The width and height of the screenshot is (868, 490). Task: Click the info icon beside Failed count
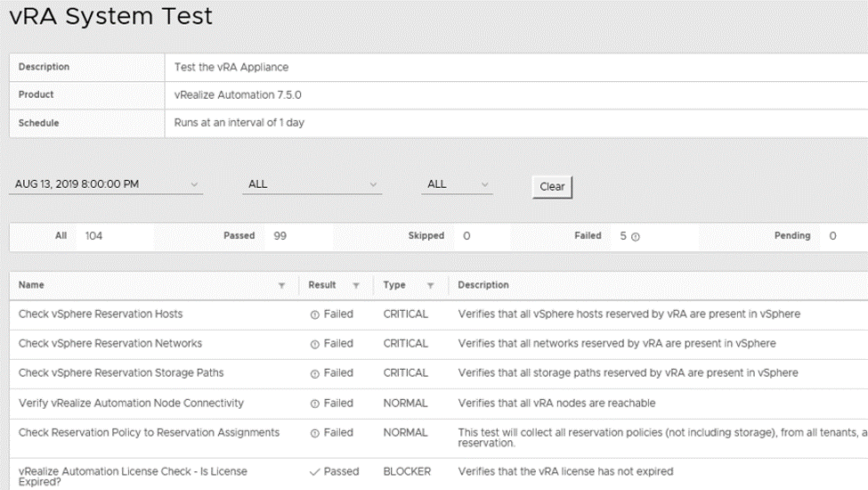(636, 237)
